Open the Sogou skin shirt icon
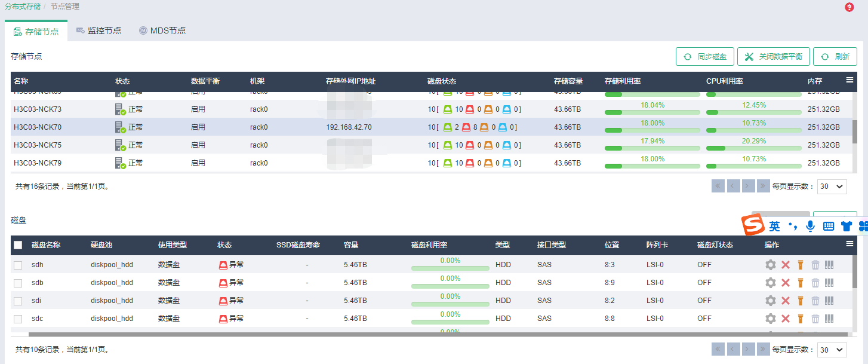868x364 pixels. 846,226
